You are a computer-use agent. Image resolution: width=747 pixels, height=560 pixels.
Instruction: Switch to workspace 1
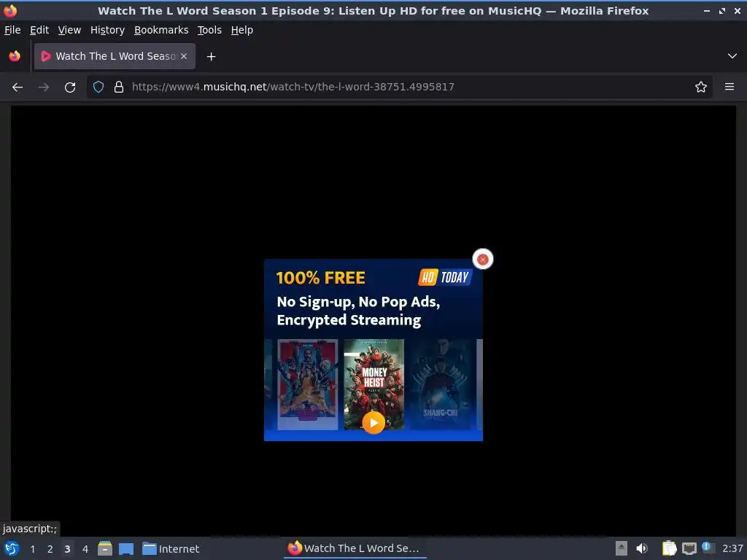32,549
